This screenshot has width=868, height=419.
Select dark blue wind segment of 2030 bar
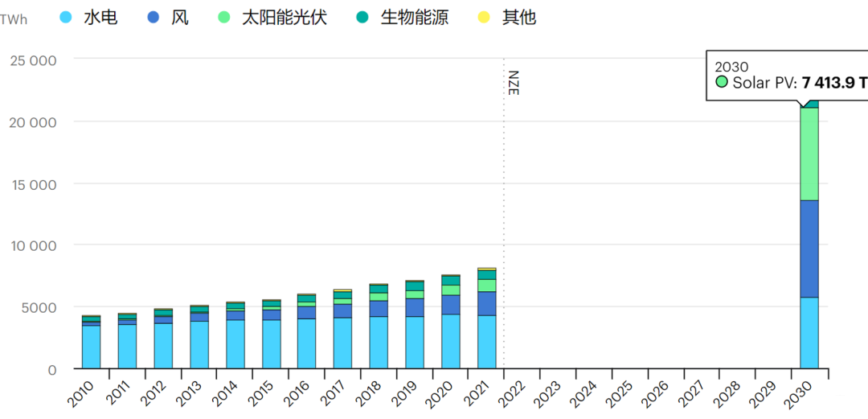coord(809,249)
